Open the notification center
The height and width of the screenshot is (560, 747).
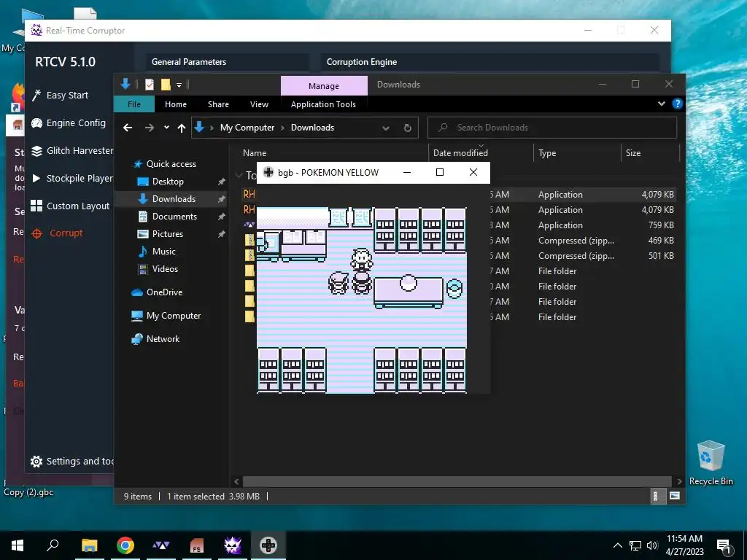pos(724,546)
